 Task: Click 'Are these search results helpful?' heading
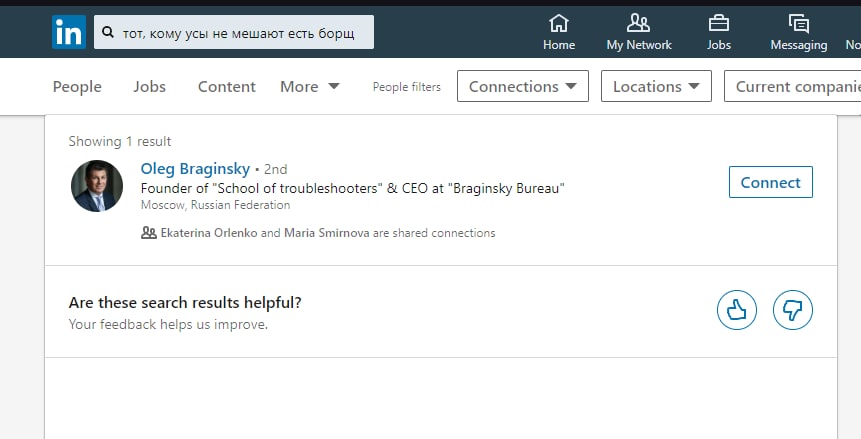185,303
